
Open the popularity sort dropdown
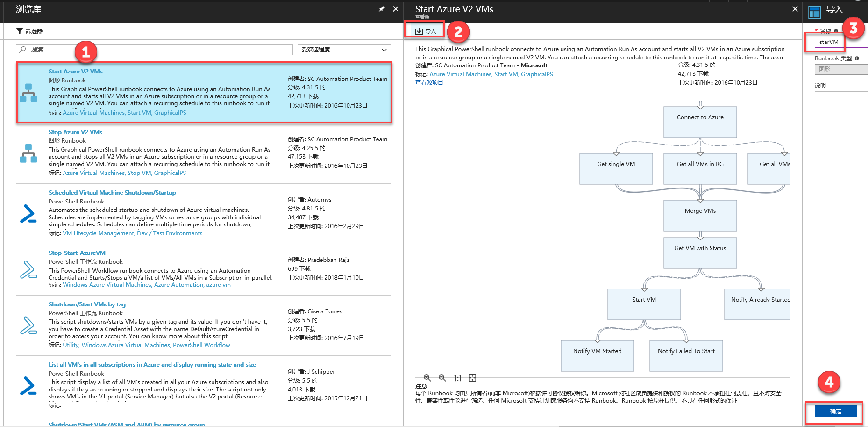[x=344, y=50]
